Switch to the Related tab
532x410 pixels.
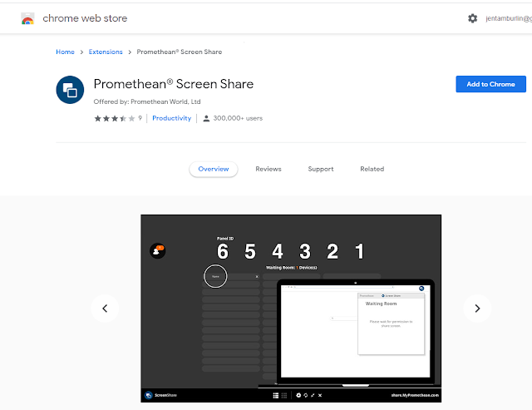click(372, 169)
